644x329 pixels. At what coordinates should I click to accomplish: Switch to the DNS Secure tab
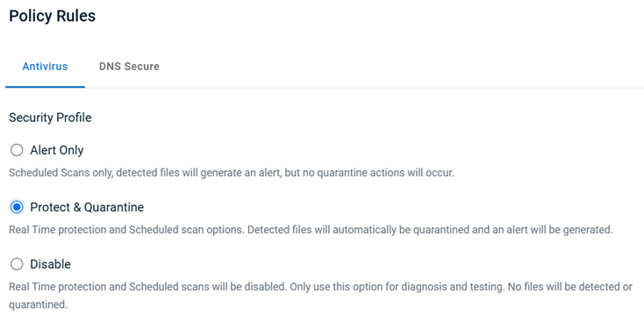coord(129,67)
